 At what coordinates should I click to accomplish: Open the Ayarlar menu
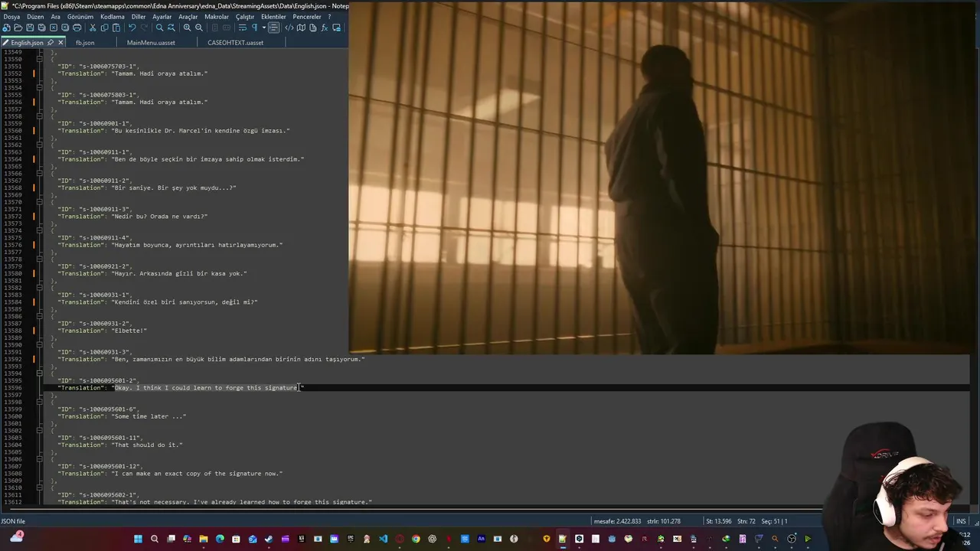pyautogui.click(x=162, y=17)
